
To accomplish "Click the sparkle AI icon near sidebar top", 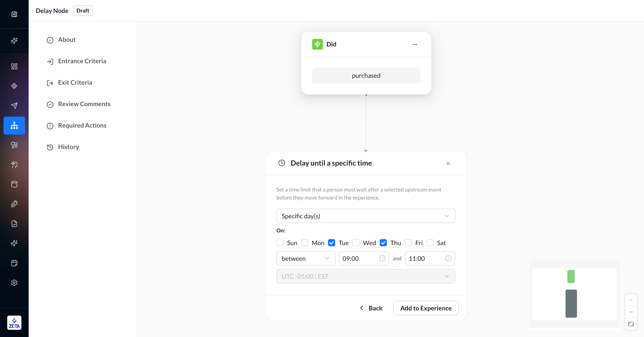I will [x=14, y=41].
